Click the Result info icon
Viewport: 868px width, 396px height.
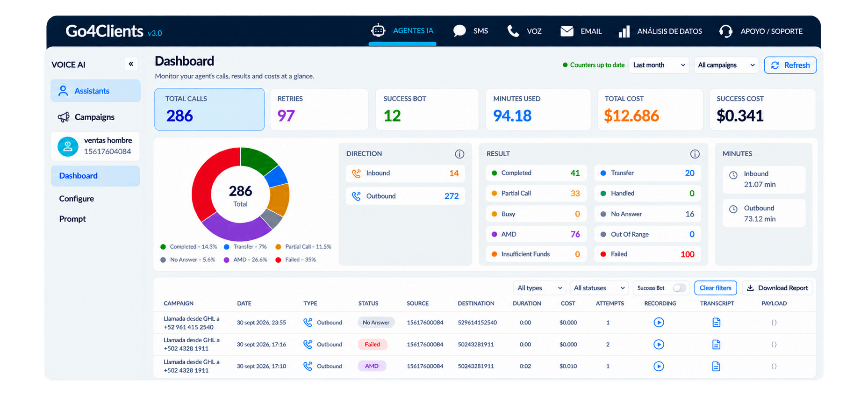pos(695,154)
